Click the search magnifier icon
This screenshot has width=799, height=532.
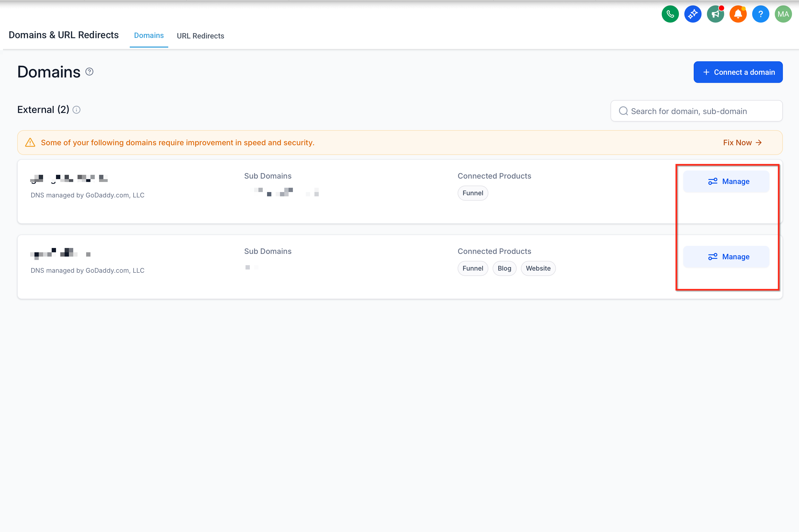623,111
